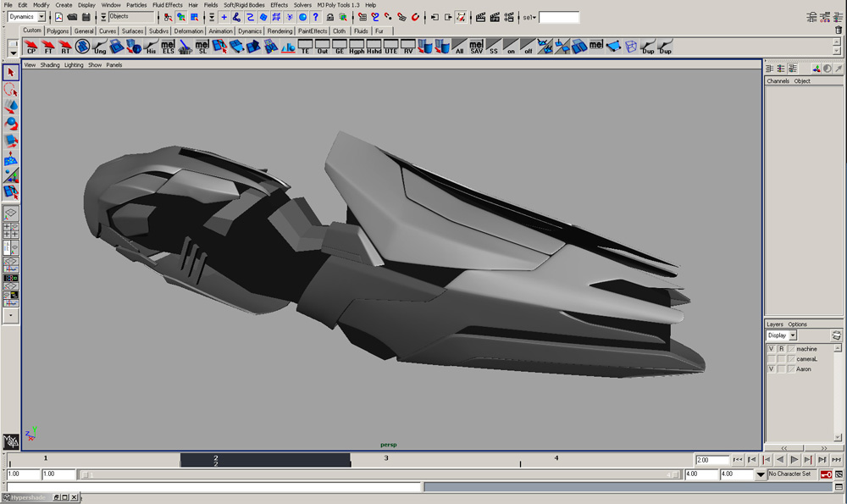This screenshot has width=847, height=504.
Task: Open the shelf menu arrow at shelf left
Action: pyautogui.click(x=13, y=53)
